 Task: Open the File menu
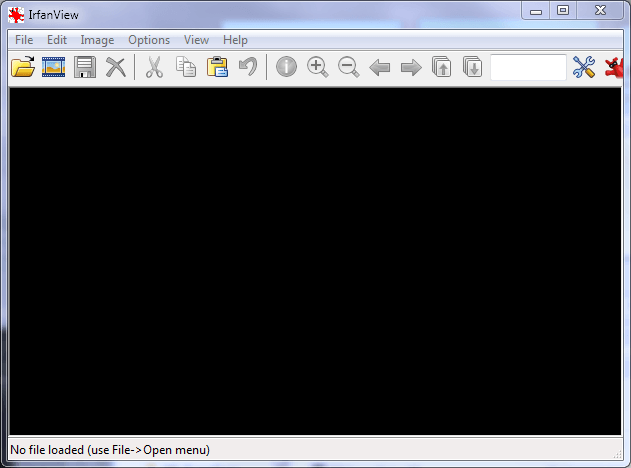24,40
